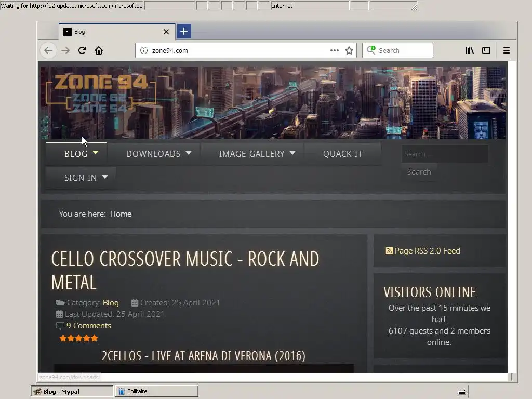Click the Internet zone status bar entry

[x=310, y=5]
